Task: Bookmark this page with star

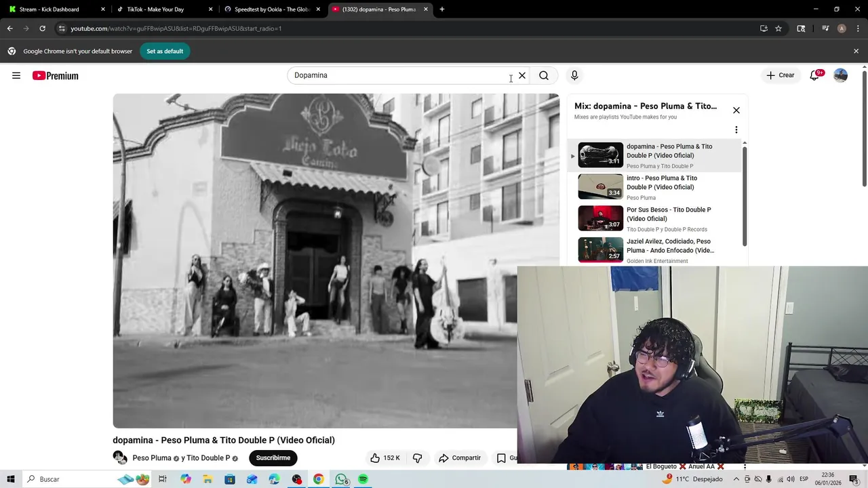Action: (778, 28)
